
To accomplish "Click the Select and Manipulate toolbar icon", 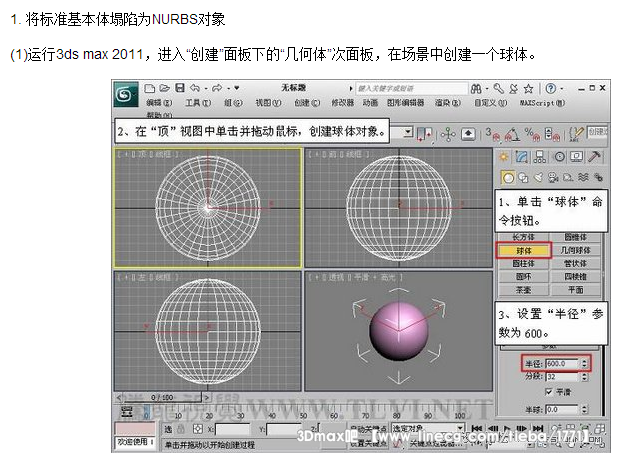I will (448, 134).
